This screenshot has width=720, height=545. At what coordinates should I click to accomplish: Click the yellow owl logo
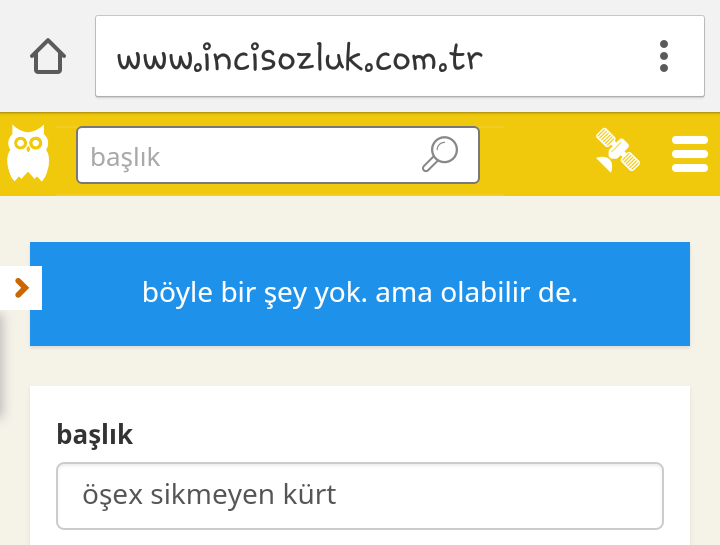point(28,153)
